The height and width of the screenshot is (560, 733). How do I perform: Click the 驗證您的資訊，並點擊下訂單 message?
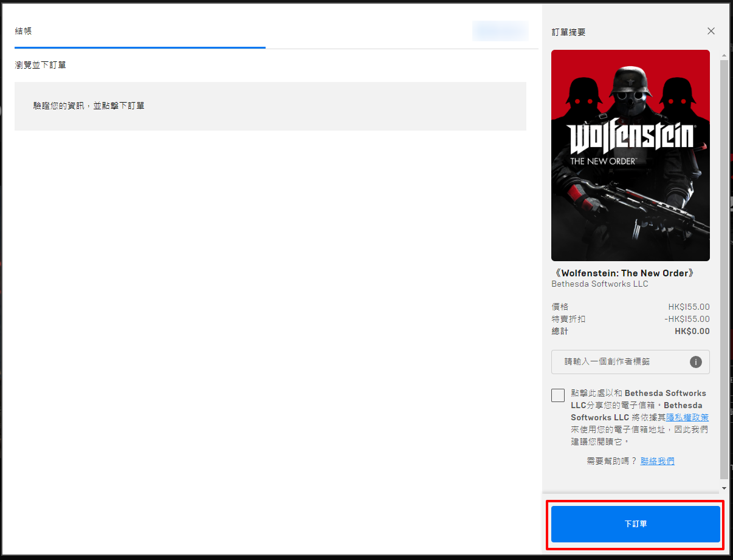tap(89, 106)
